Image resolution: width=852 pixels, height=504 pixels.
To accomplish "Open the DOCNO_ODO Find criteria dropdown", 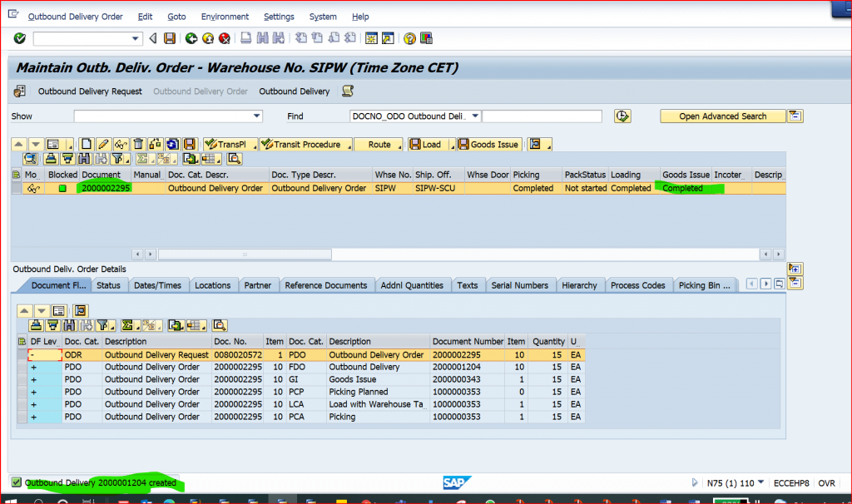I will 475,116.
